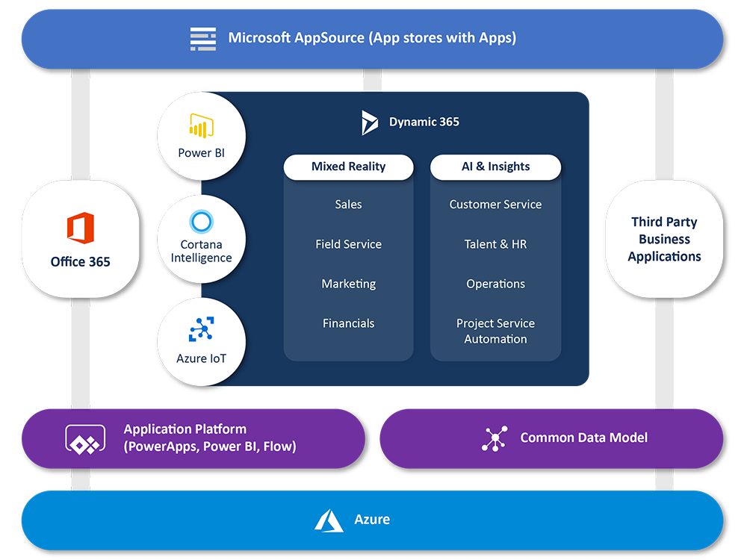Click the Azure IoT network icon
Screen dimensions: 747x560
coord(201,329)
